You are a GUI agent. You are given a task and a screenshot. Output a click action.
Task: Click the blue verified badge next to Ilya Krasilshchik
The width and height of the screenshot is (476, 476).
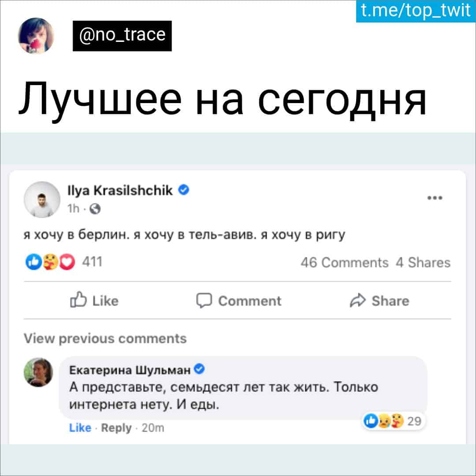point(183,190)
